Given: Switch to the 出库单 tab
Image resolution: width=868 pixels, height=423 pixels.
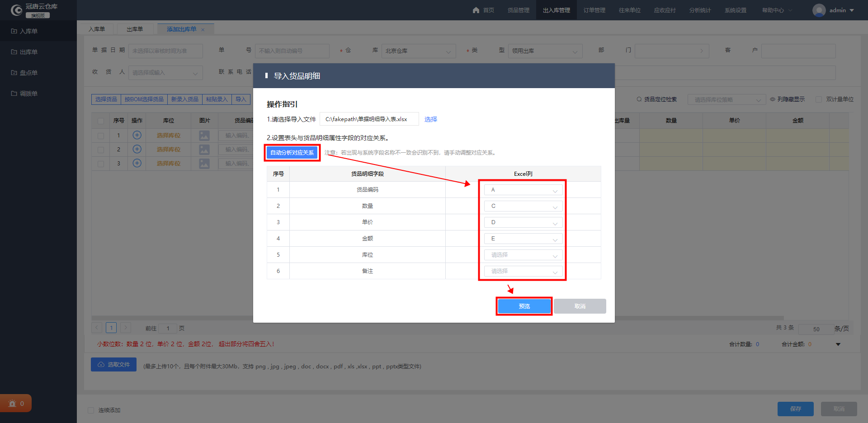Looking at the screenshot, I should [135, 29].
